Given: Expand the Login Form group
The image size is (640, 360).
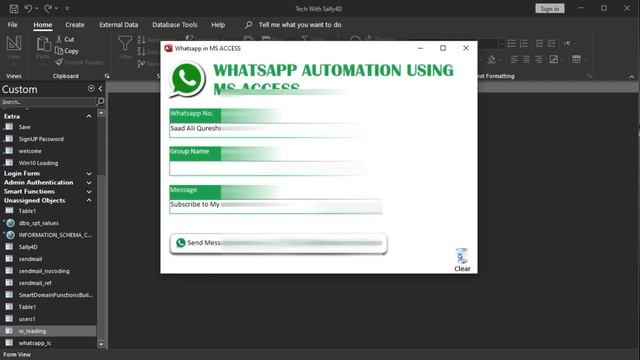Looking at the screenshot, I should tap(89, 173).
